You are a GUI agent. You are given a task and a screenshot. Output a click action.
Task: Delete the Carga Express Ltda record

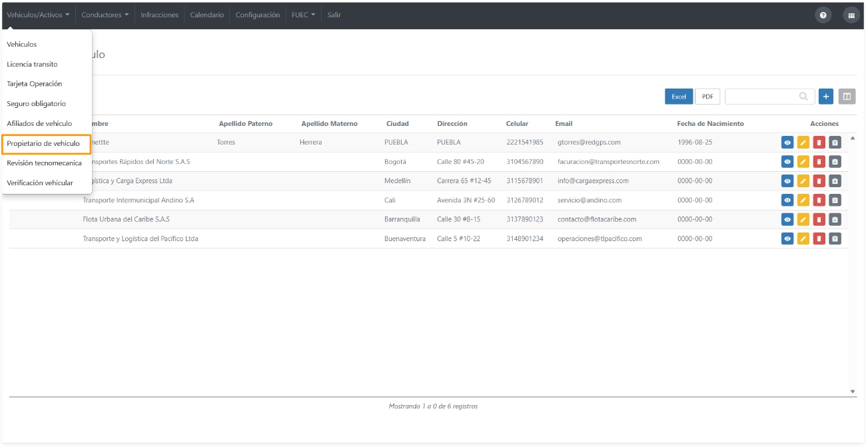click(x=819, y=181)
